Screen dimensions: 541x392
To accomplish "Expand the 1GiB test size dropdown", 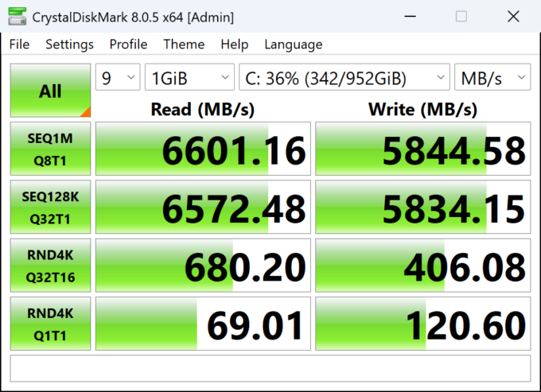I will click(190, 77).
